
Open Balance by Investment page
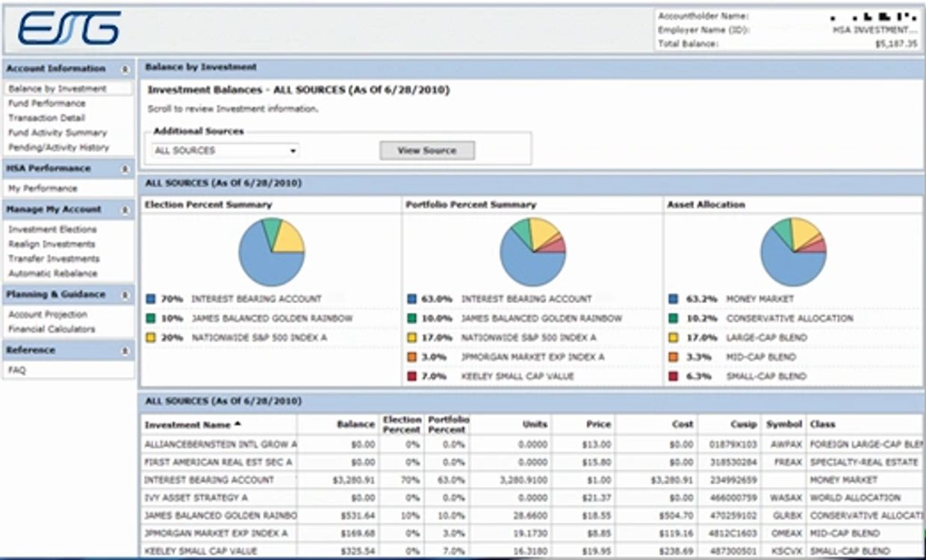(x=58, y=89)
